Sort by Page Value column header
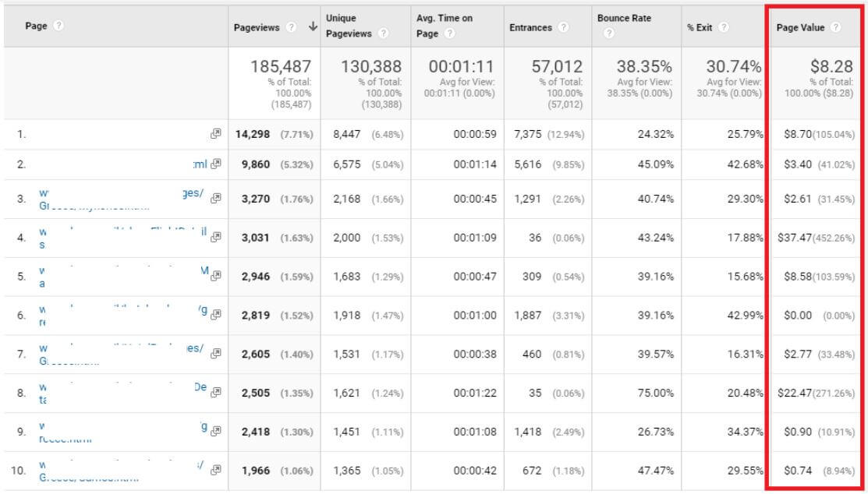868x494 pixels. tap(800, 27)
